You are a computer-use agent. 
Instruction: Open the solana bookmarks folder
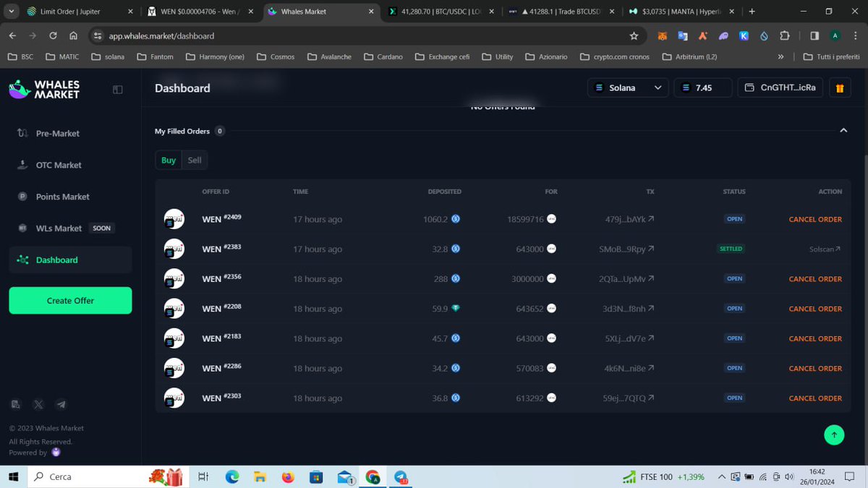pyautogui.click(x=108, y=56)
